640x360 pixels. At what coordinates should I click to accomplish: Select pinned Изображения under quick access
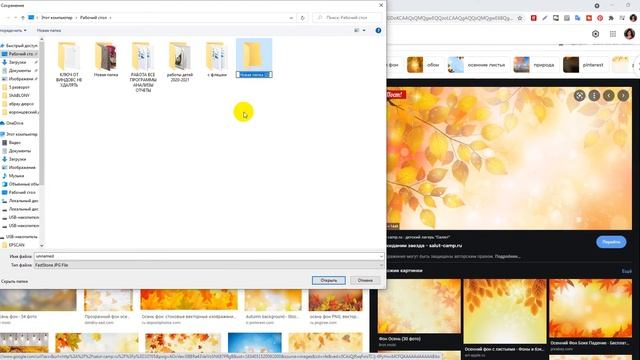coord(20,79)
